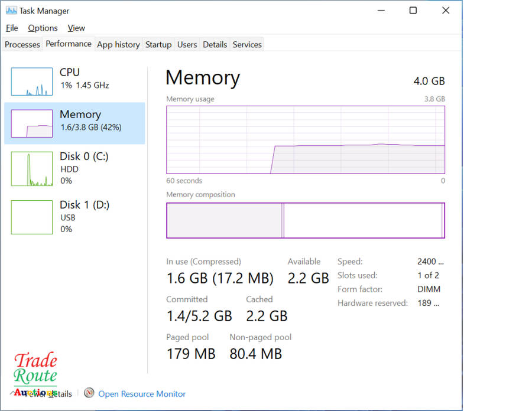The width and height of the screenshot is (532, 411).
Task: Open Resource Monitor link
Action: click(x=142, y=394)
